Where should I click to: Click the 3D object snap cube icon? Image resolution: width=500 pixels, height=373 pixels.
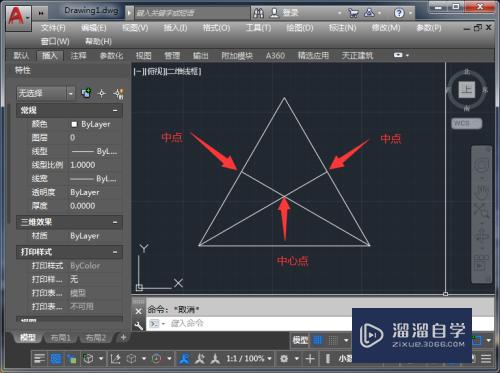coord(88,359)
